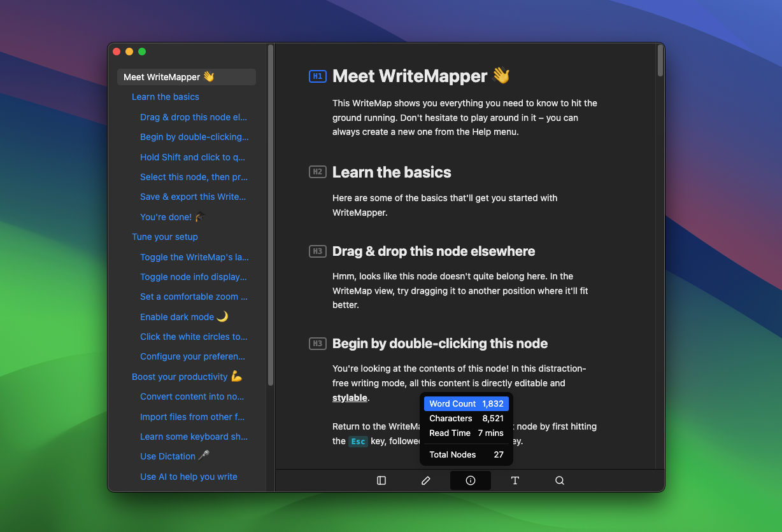Select 'Hold Shift and click' outline item
This screenshot has width=782, height=532.
tap(192, 157)
